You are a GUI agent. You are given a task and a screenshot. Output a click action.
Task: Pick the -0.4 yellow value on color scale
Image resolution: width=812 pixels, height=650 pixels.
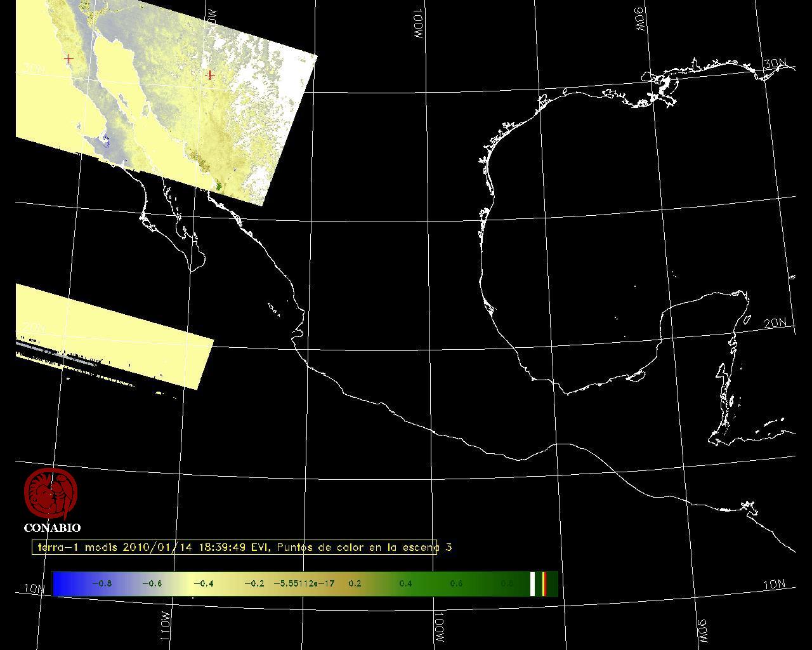point(203,584)
